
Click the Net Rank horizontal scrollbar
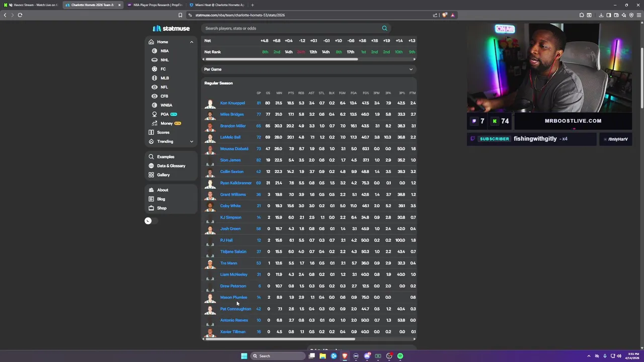coord(282,59)
